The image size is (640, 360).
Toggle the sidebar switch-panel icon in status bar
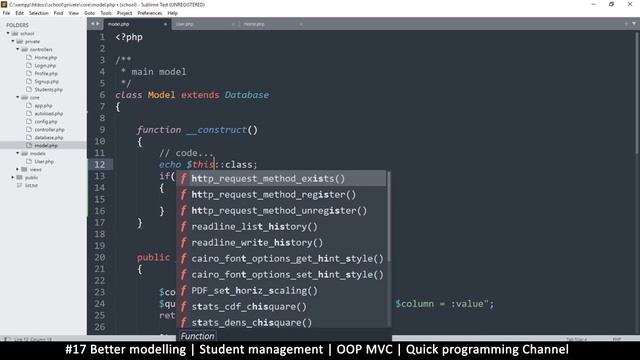tap(7, 339)
